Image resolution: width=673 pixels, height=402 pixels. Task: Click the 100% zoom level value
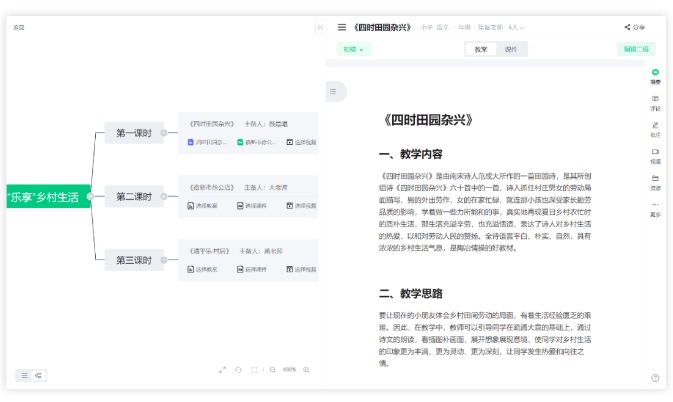289,370
